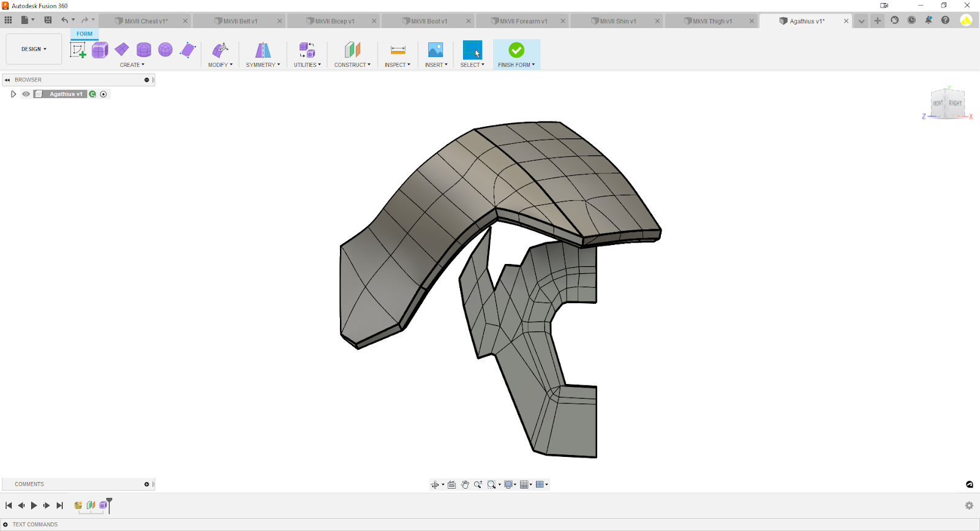The width and height of the screenshot is (980, 531).
Task: Click the user profile avatar
Action: tap(966, 20)
